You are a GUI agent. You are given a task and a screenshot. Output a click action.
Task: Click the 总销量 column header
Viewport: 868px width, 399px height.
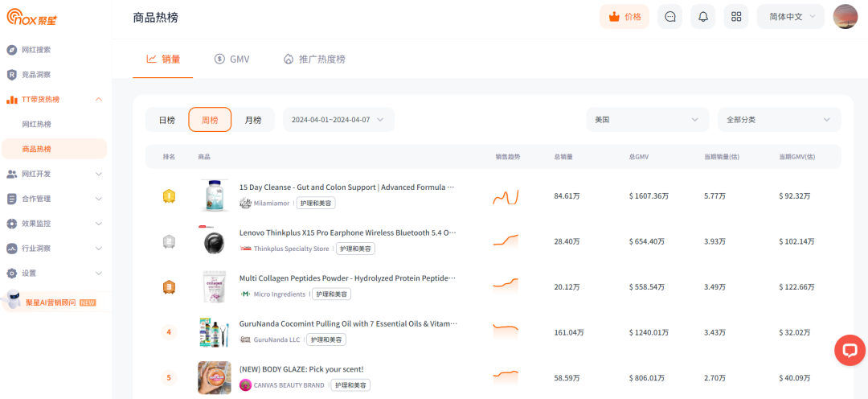point(563,157)
